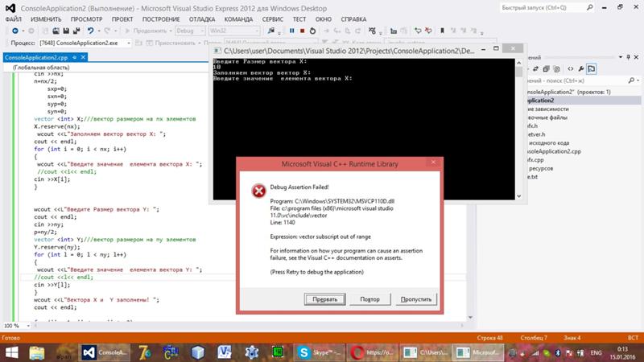Image resolution: width=644 pixels, height=362 pixels.
Task: Click the Quick Launch search magnifier
Action: pos(590,7)
